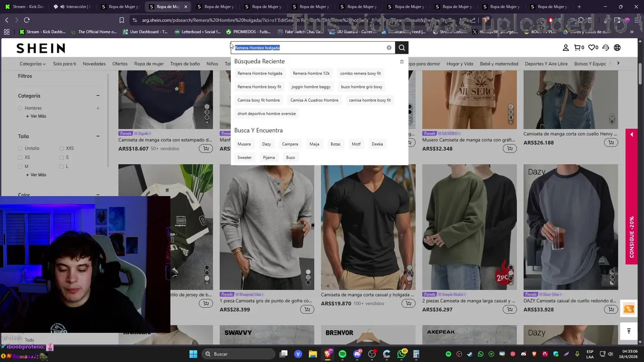
Task: Add ARS$32.348 Musero shirt to cart
Action: (510, 148)
